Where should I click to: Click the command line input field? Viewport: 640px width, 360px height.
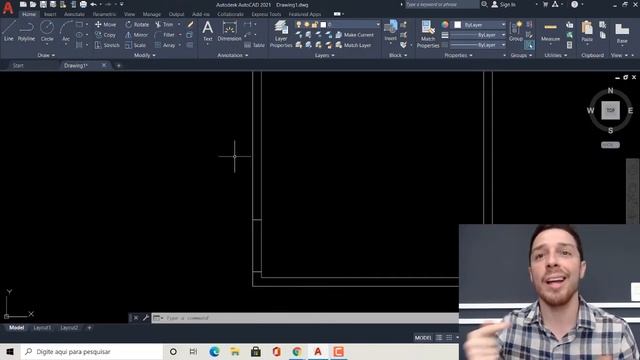pyautogui.click(x=306, y=318)
